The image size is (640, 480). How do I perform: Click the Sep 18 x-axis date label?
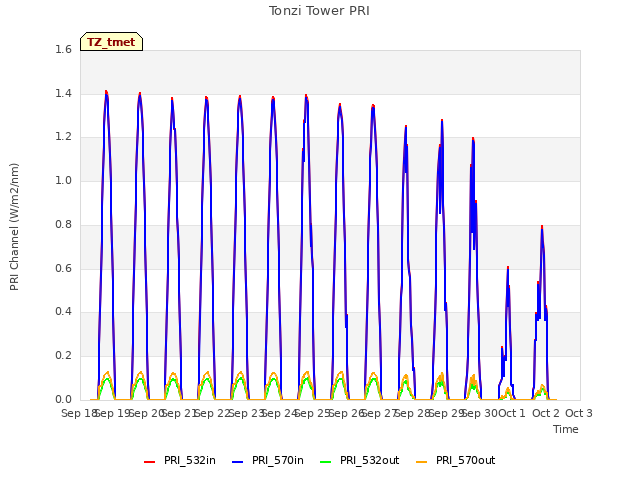click(x=79, y=413)
